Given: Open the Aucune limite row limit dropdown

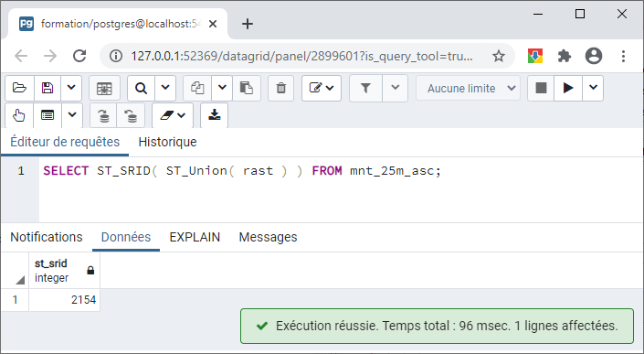Looking at the screenshot, I should (469, 88).
